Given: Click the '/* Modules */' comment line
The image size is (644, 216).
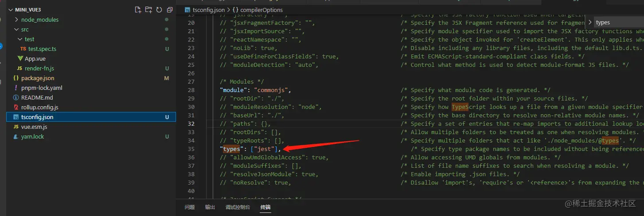Looking at the screenshot, I should tap(243, 82).
